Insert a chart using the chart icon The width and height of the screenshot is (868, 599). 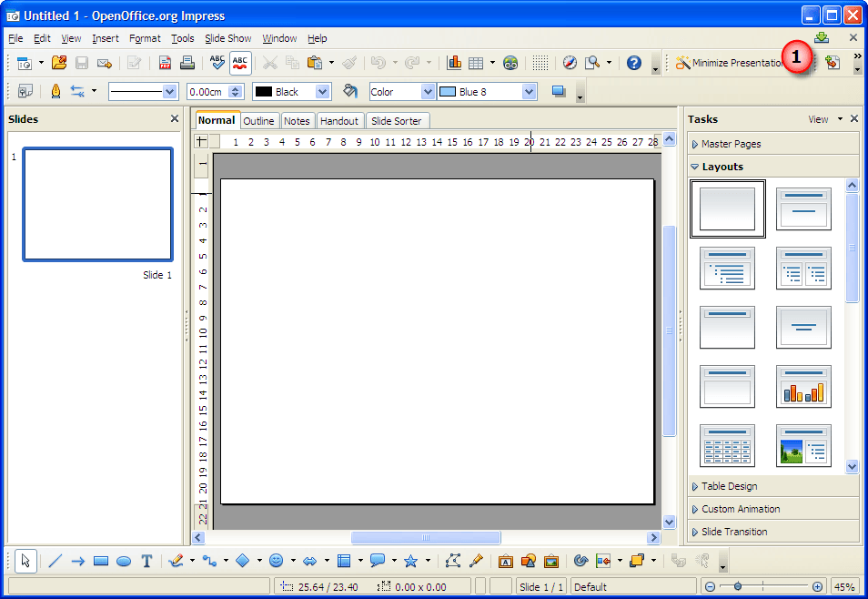tap(454, 63)
